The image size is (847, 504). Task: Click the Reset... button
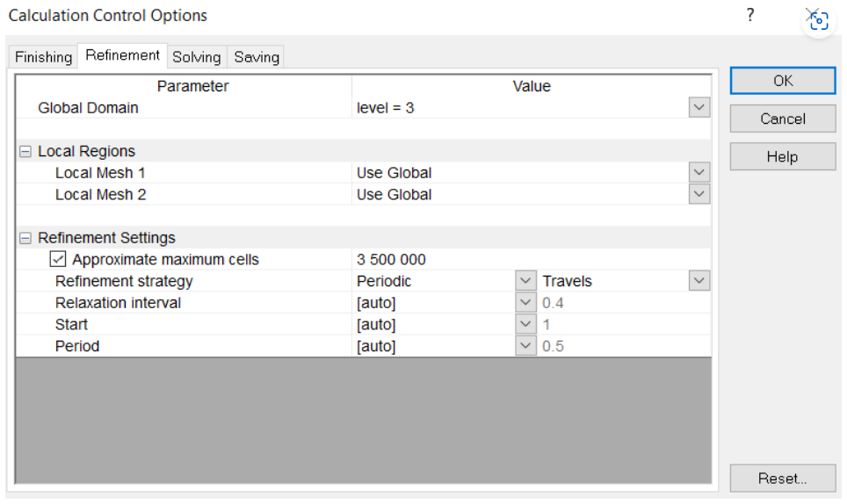click(782, 479)
